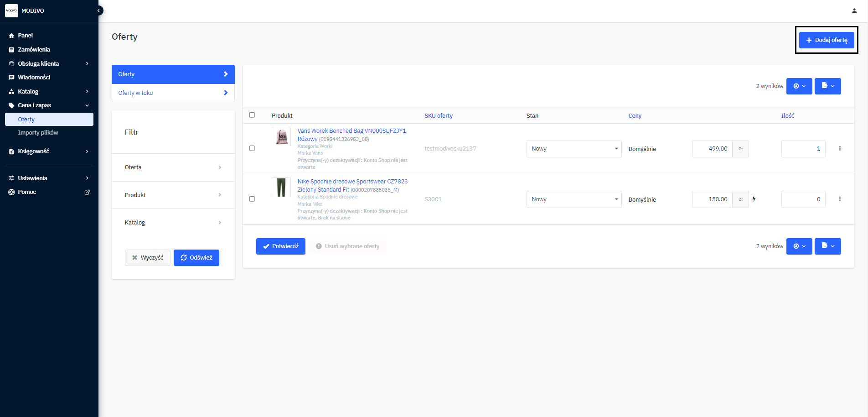Open Stan dropdown for the Vans offer
The height and width of the screenshot is (417, 868).
(573, 149)
